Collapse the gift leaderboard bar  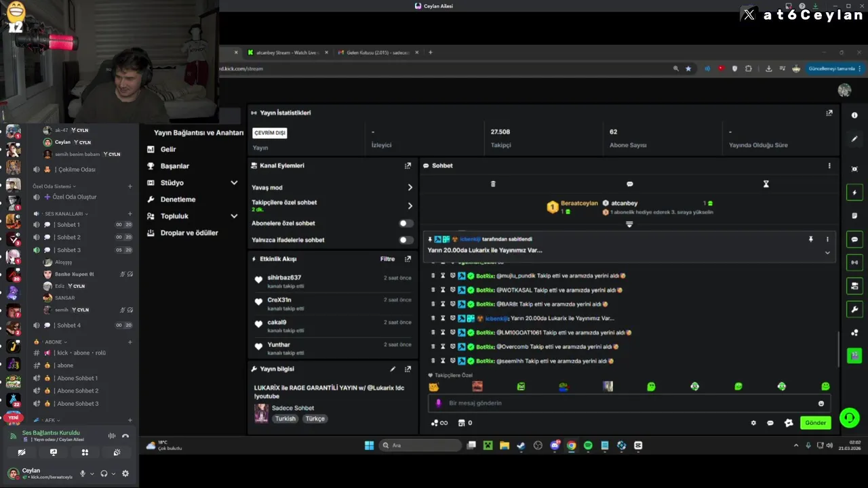point(629,224)
